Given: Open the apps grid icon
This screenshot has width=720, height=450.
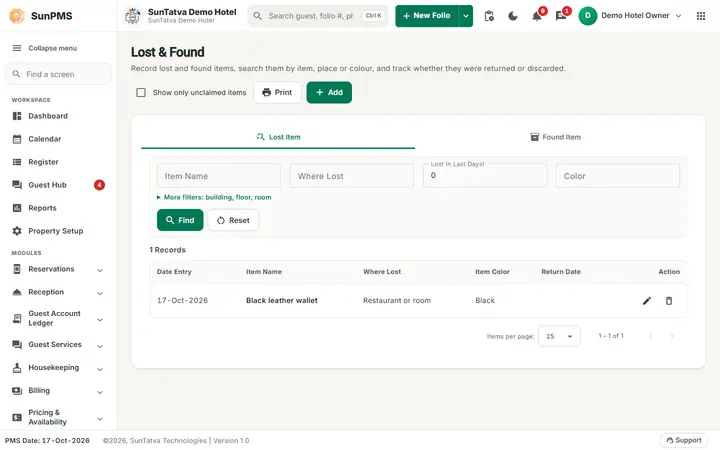Looking at the screenshot, I should tap(701, 16).
